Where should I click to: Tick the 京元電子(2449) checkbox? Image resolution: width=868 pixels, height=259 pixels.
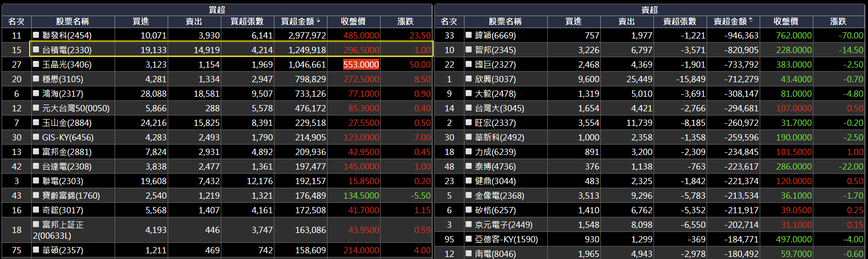point(469,224)
